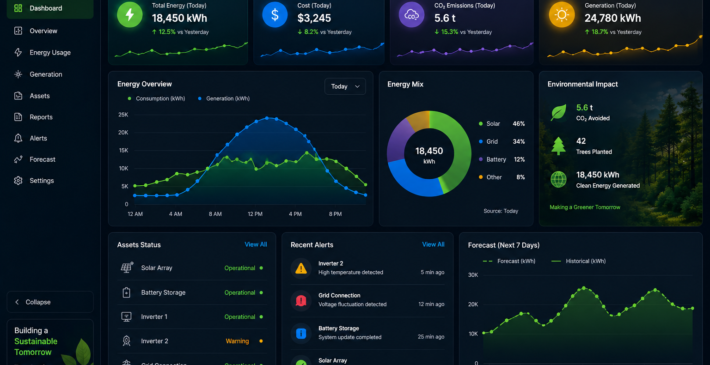Click the red Grid Connection alert icon
Image resolution: width=710 pixels, height=365 pixels.
tap(301, 300)
